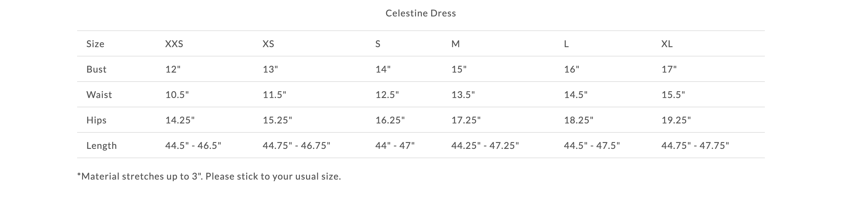Select the XL size header
This screenshot has width=868, height=214.
[667, 44]
